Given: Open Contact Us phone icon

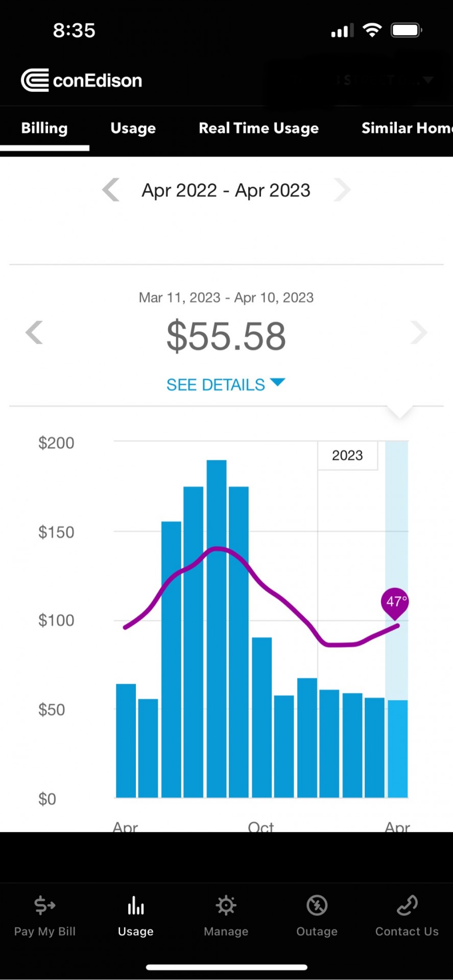Looking at the screenshot, I should click(x=407, y=905).
